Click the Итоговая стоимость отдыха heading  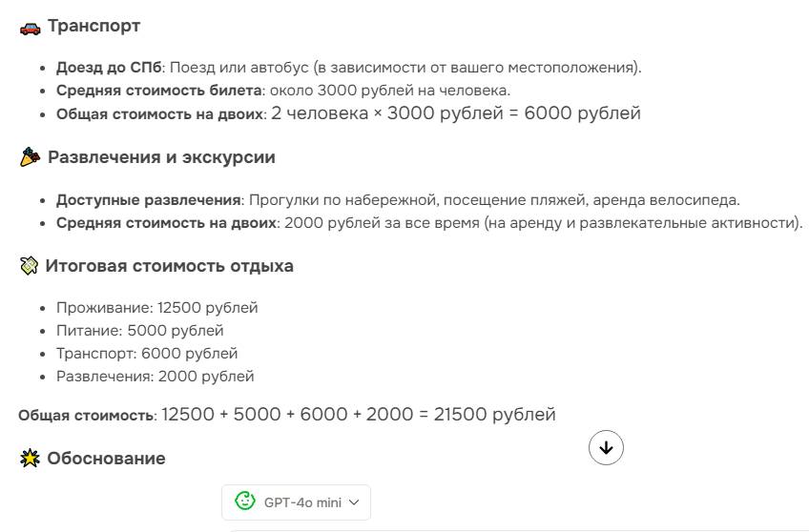pyautogui.click(x=169, y=266)
